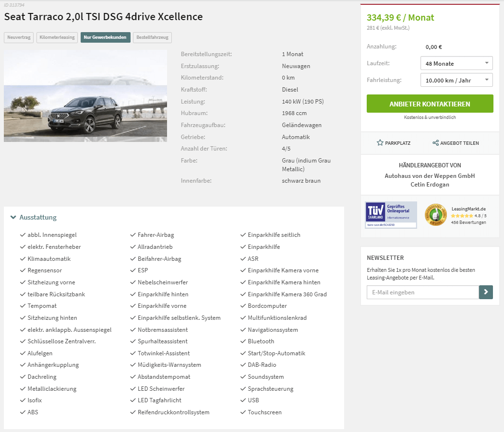This screenshot has height=432, width=504.
Task: Click the E-Mail eingeben input field
Action: pyautogui.click(x=423, y=292)
